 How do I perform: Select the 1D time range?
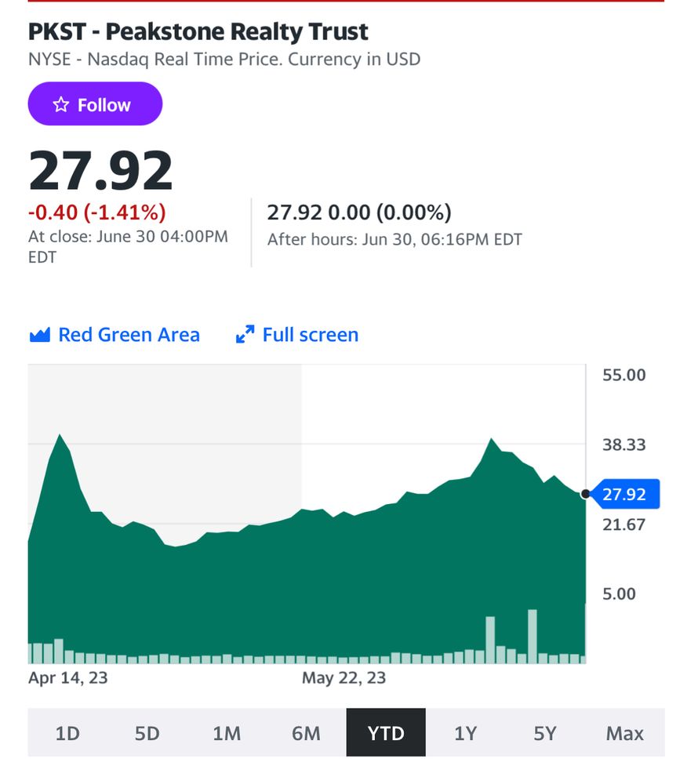click(x=67, y=733)
